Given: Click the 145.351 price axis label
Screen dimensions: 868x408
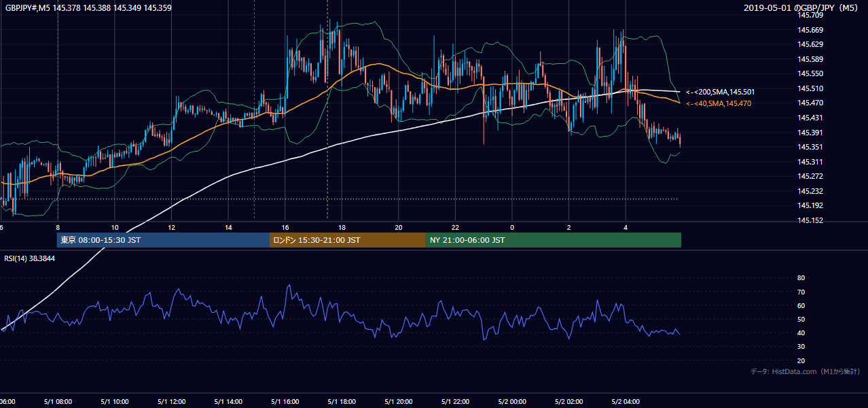Looking at the screenshot, I should 811,147.
